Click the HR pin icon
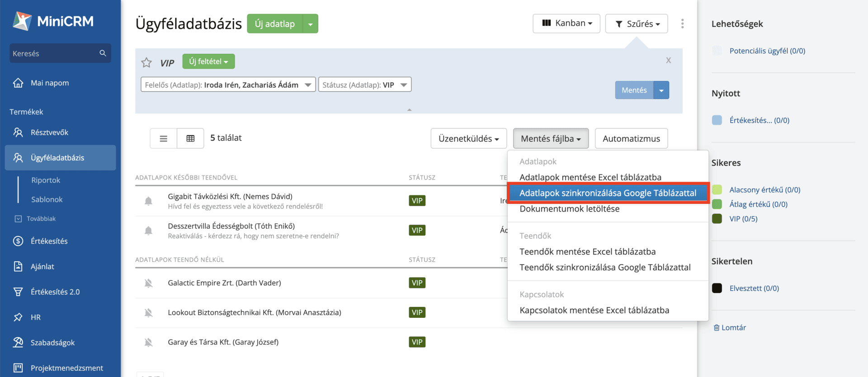This screenshot has height=377, width=868. pos(18,317)
